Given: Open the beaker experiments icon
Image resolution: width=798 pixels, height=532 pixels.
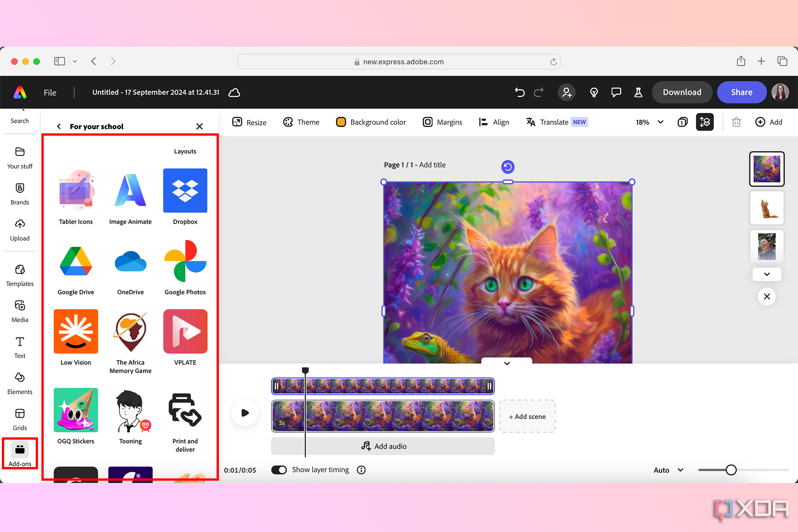Looking at the screenshot, I should pos(638,92).
